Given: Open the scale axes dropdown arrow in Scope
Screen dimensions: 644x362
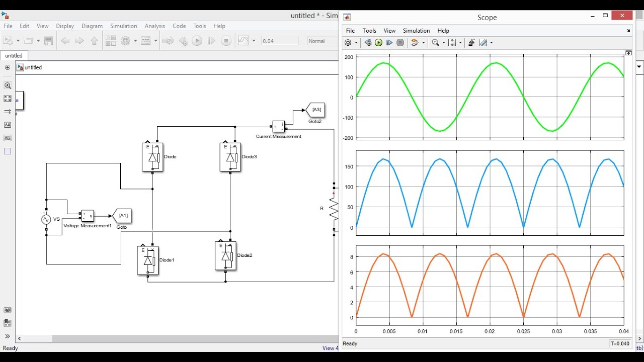Looking at the screenshot, I should point(460,43).
